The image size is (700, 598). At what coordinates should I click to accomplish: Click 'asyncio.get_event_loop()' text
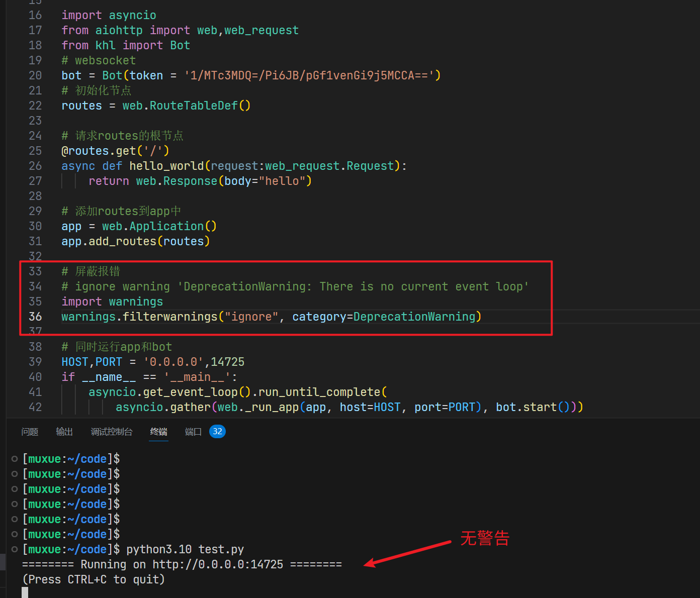169,392
